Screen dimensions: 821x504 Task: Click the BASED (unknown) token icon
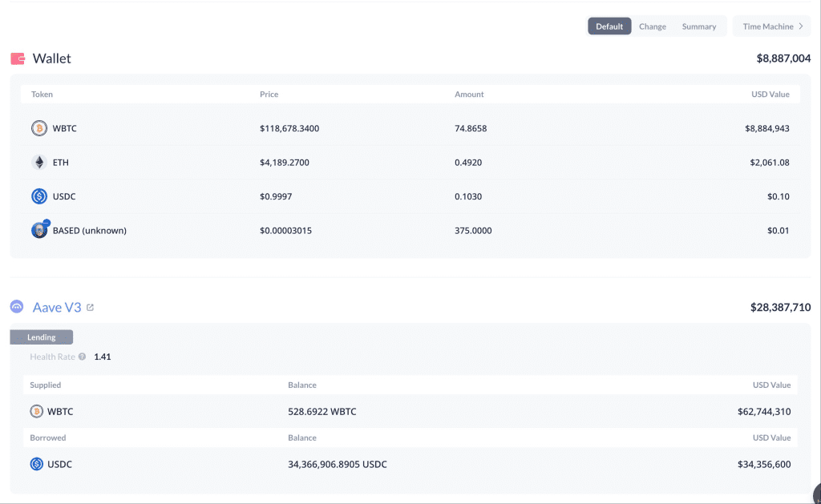(39, 230)
